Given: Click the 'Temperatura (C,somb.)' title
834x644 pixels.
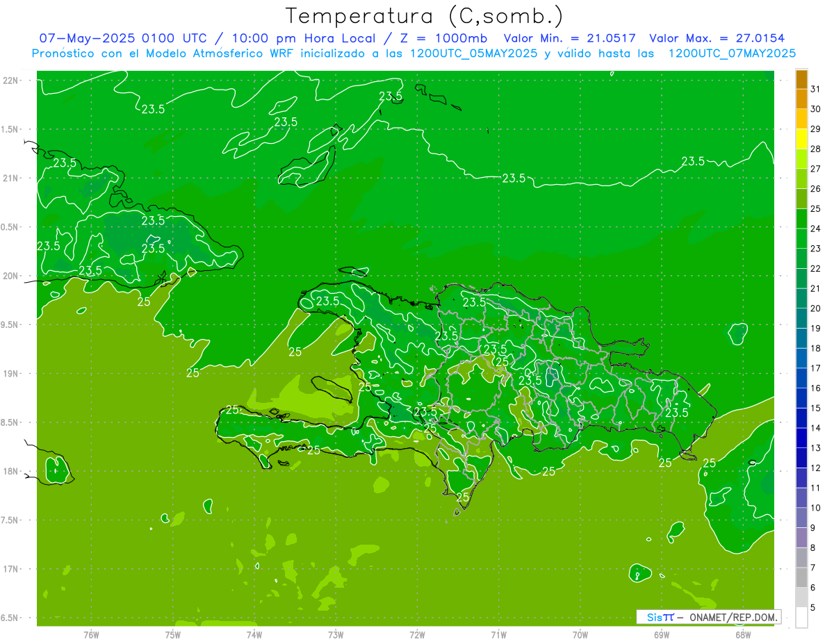Looking at the screenshot, I should 424,17.
